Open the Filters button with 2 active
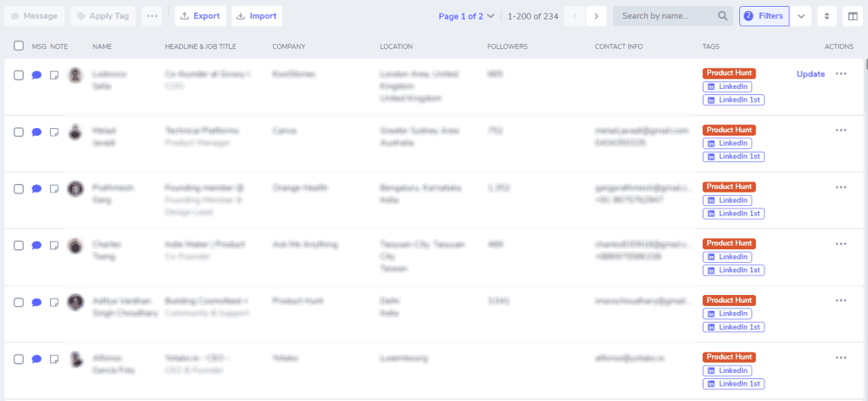Image resolution: width=868 pixels, height=401 pixels. coord(764,16)
